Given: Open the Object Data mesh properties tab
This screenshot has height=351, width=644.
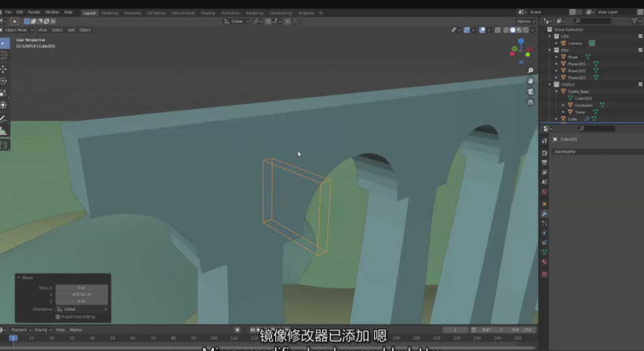Looking at the screenshot, I should 544,252.
